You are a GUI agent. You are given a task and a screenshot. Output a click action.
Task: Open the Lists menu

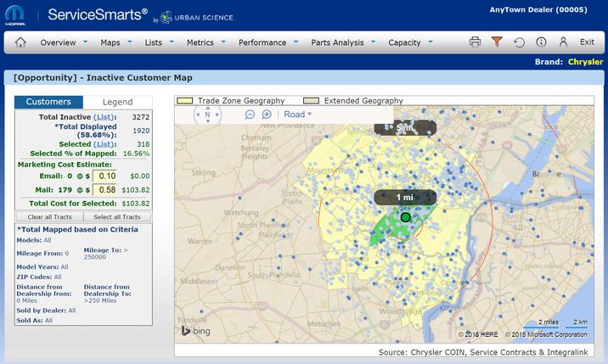coord(153,42)
